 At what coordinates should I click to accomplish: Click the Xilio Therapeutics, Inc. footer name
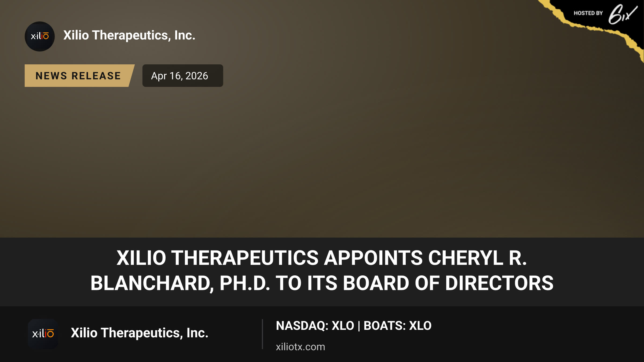[x=140, y=333]
